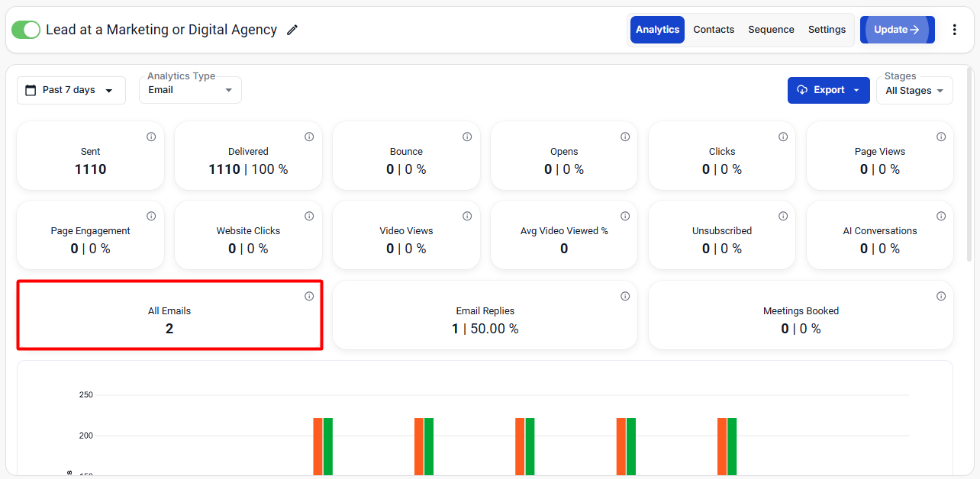
Task: Open the Past 7 days date dropdown
Action: coord(71,90)
